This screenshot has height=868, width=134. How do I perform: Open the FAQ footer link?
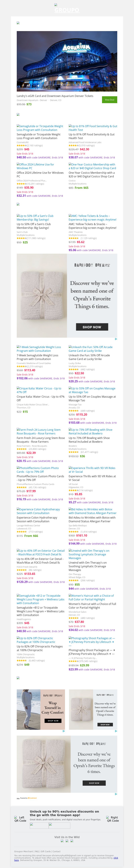coord(37,852)
